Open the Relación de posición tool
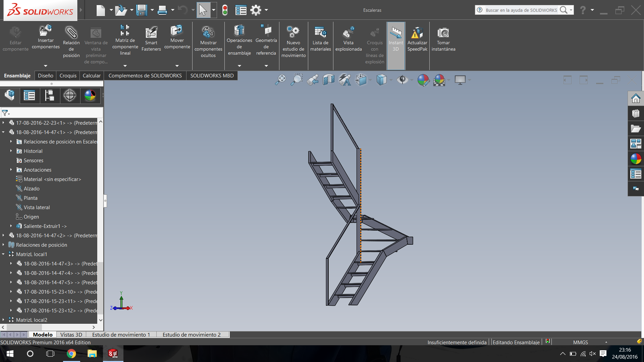The height and width of the screenshot is (362, 644). pos(71,33)
